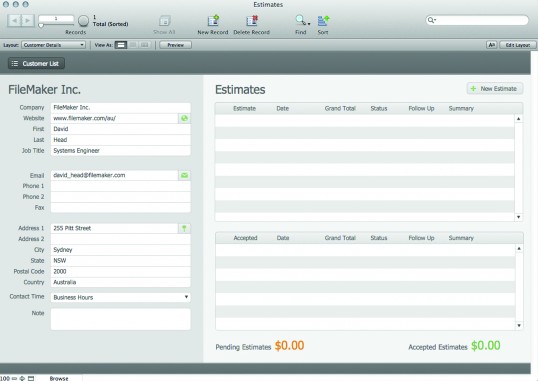Create a New Estimate
Image resolution: width=538 pixels, height=381 pixels.
point(494,89)
